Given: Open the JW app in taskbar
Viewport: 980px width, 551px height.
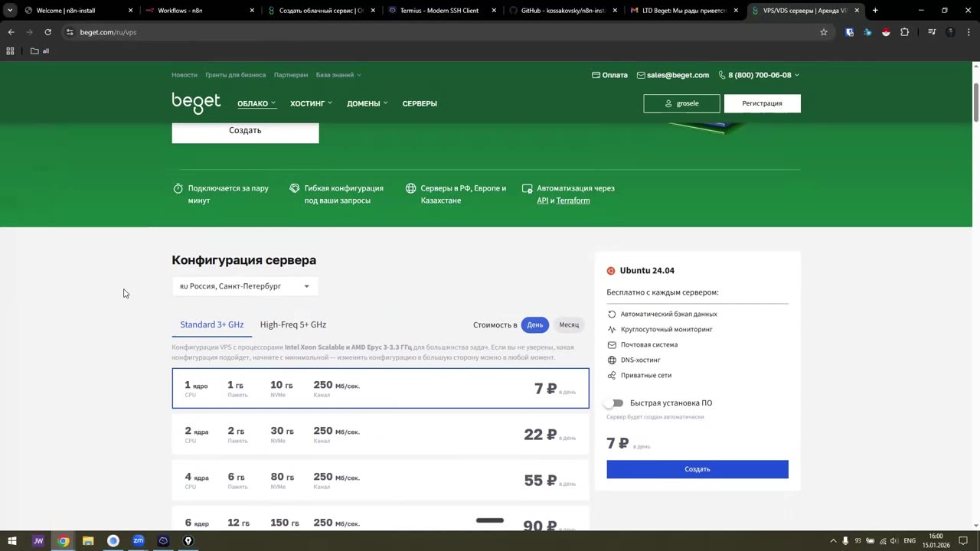Looking at the screenshot, I should tap(38, 541).
